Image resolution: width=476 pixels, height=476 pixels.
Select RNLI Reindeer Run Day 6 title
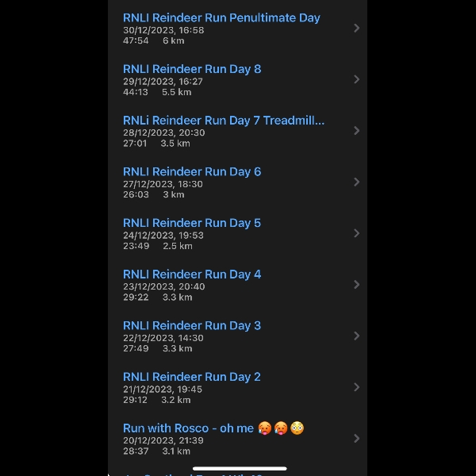coord(192,171)
